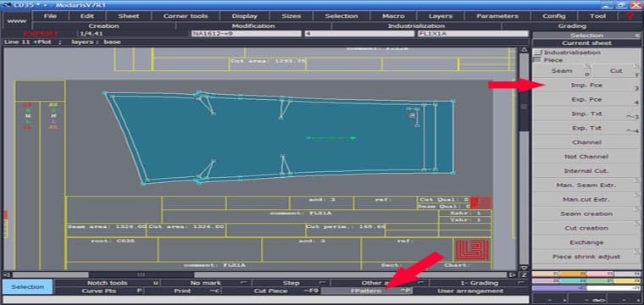Viewport: 644px width, 305px height.
Task: Toggle Curve Pts display option
Action: pos(99,291)
